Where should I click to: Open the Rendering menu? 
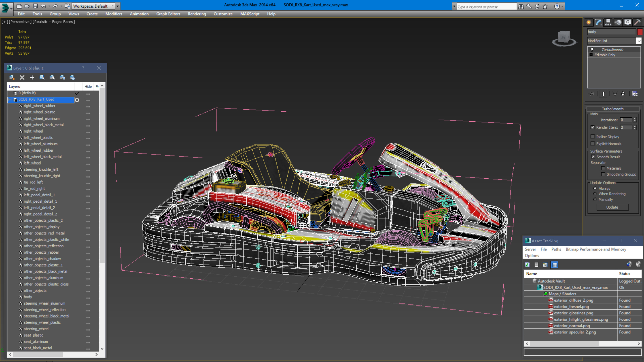pos(197,14)
